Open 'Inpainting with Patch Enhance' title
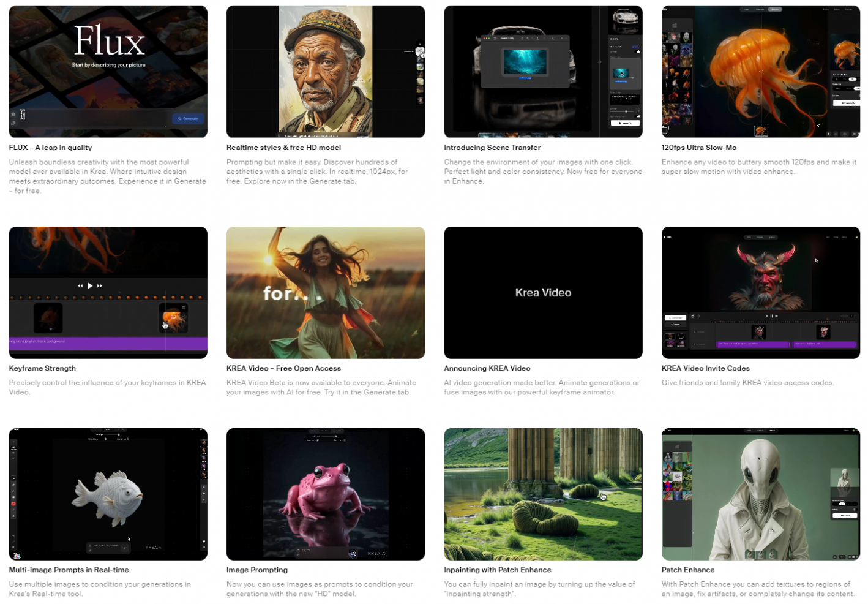The height and width of the screenshot is (604, 868). (498, 570)
